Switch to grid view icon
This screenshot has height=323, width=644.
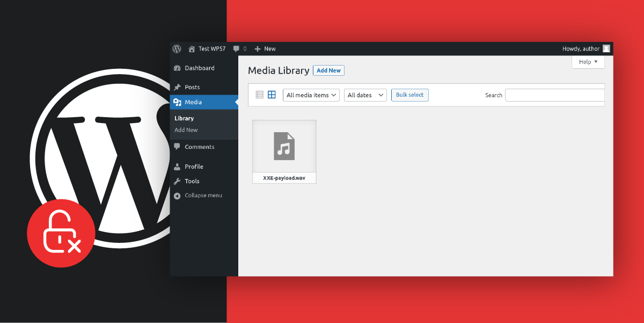[x=272, y=95]
